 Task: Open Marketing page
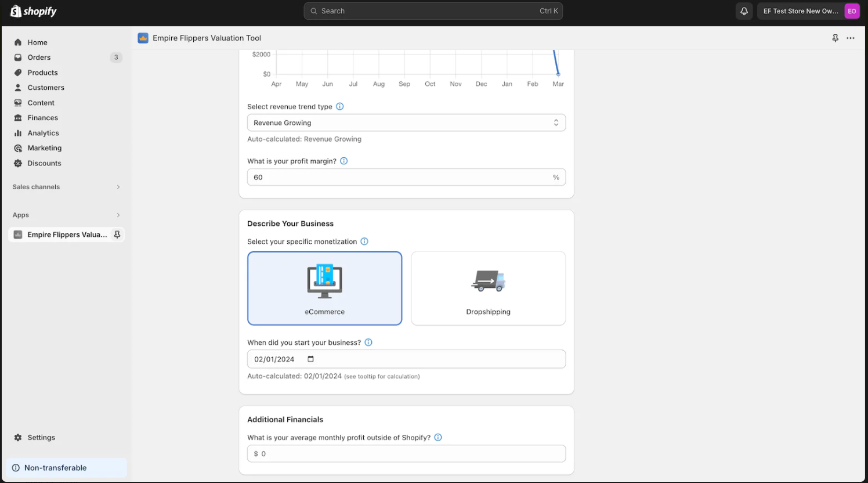click(x=44, y=148)
